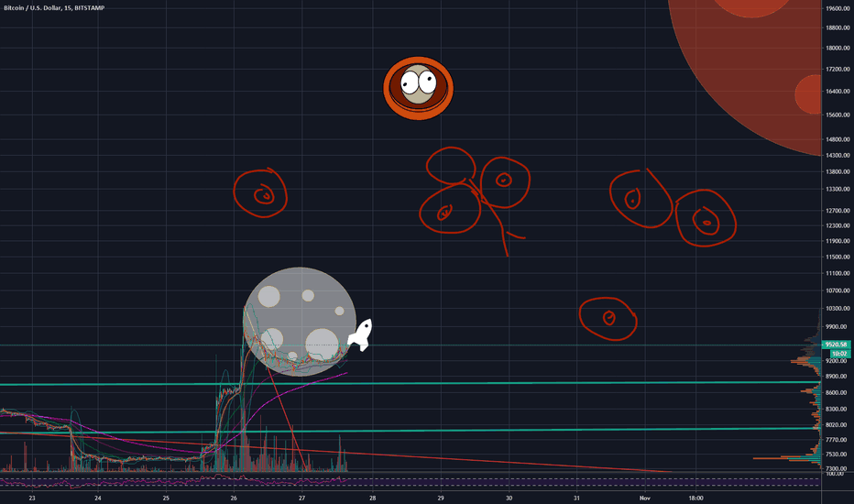Click the 13300.00 price axis label
The image size is (854, 504).
[x=838, y=189]
